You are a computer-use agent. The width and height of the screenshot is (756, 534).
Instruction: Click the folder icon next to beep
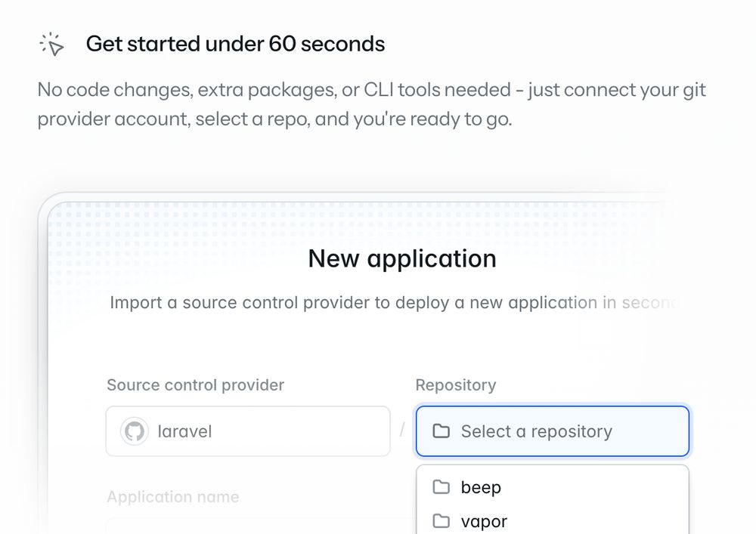click(442, 487)
